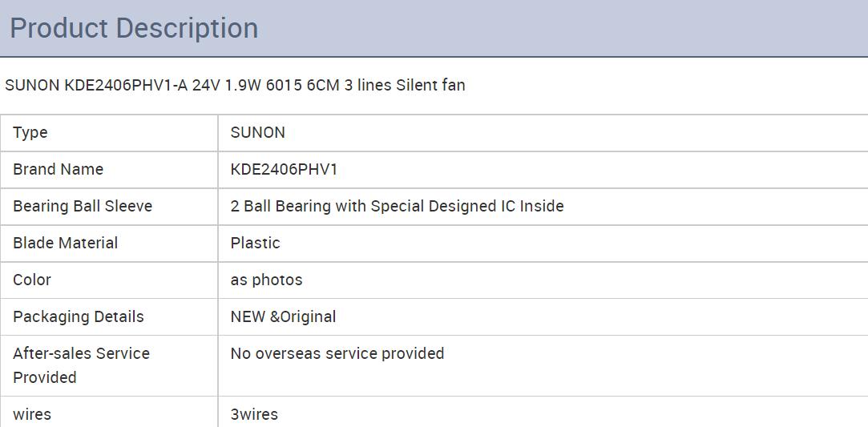Click the Bearing Ball Sleeve label
Image resolution: width=868 pixels, height=427 pixels.
point(83,207)
